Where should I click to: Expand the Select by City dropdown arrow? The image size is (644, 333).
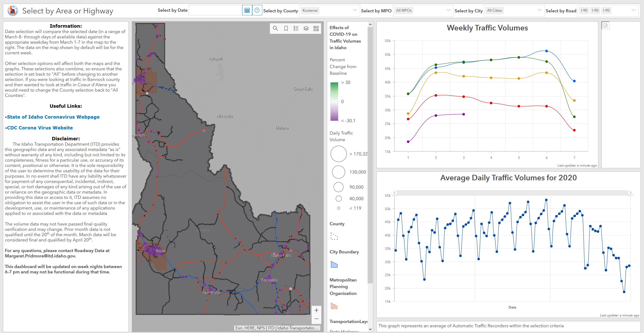tap(540, 10)
